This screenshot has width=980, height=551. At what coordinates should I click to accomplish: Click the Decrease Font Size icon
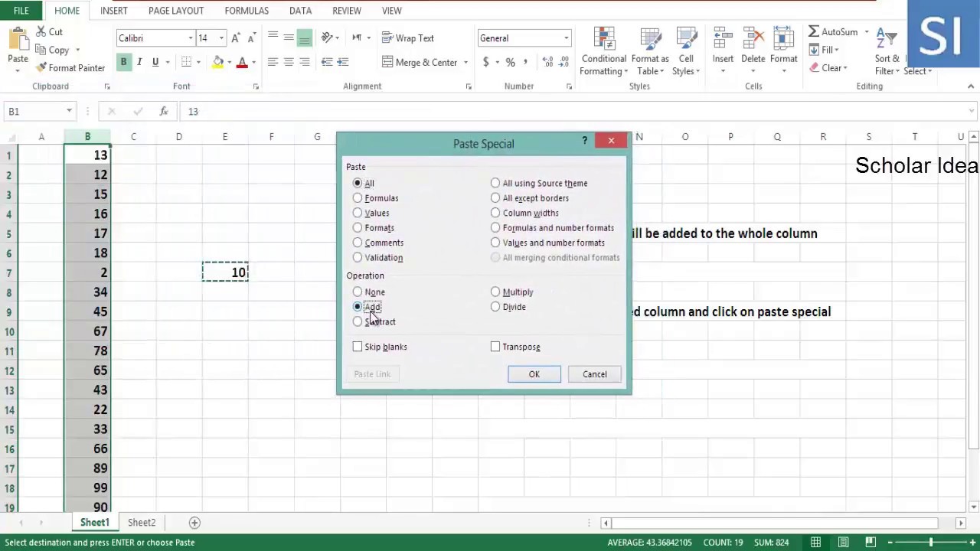(x=252, y=38)
